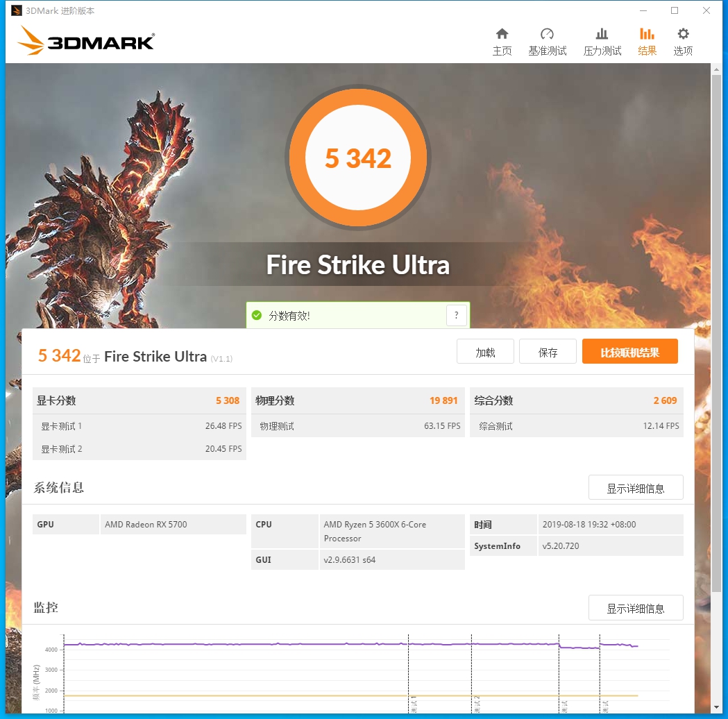Screen dimensions: 728x719
Task: Open the 压力测试 stress test tab
Action: pyautogui.click(x=602, y=42)
